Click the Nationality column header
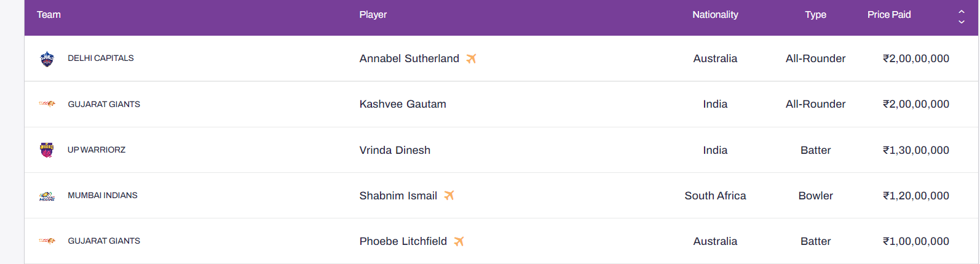 [x=715, y=15]
